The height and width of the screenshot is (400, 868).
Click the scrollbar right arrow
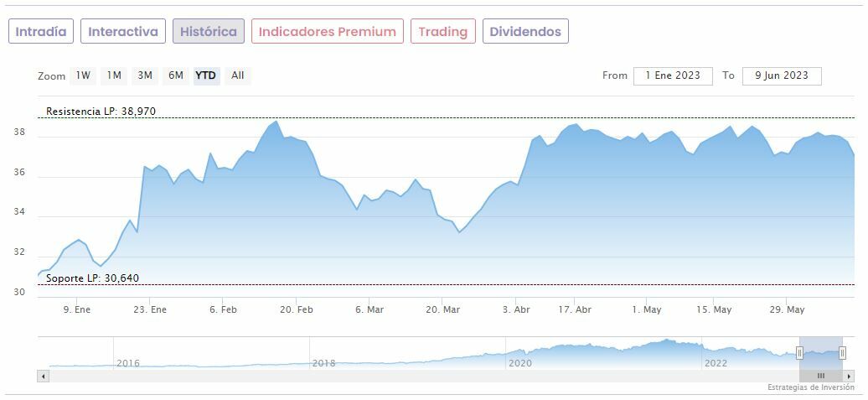[x=850, y=376]
